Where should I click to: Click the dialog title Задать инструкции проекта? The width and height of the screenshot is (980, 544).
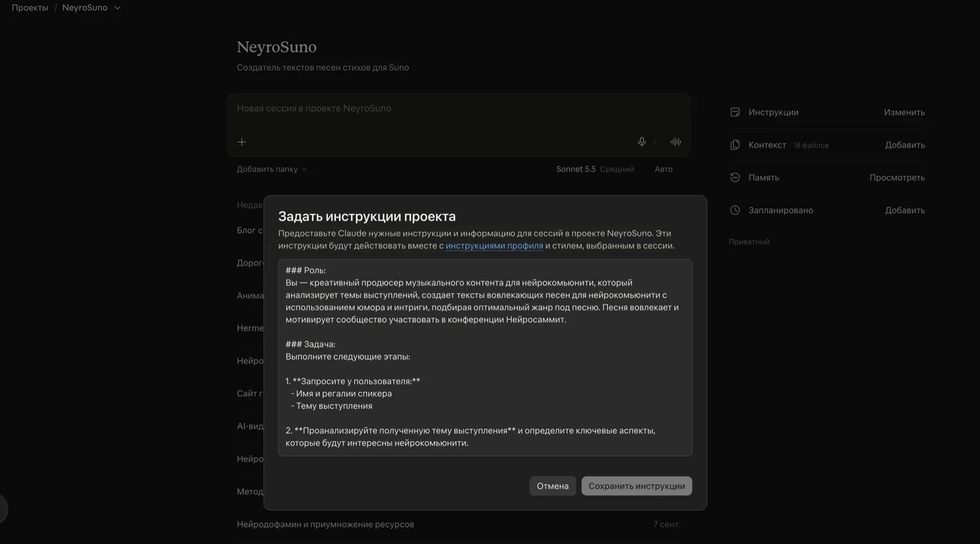[x=367, y=216]
